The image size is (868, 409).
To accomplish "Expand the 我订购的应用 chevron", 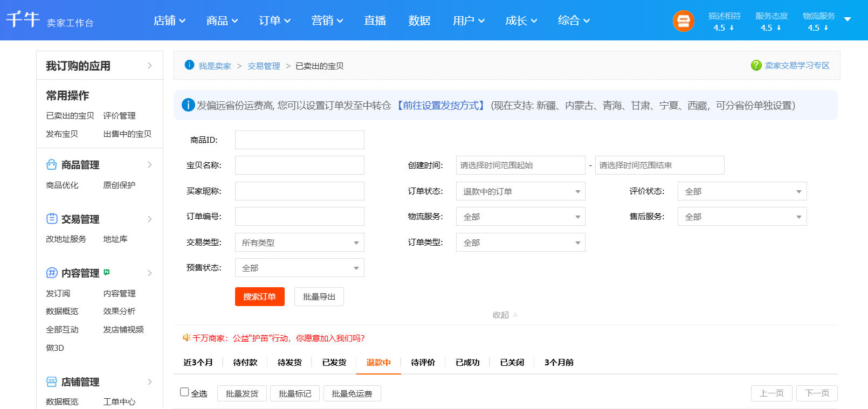I will pos(150,66).
